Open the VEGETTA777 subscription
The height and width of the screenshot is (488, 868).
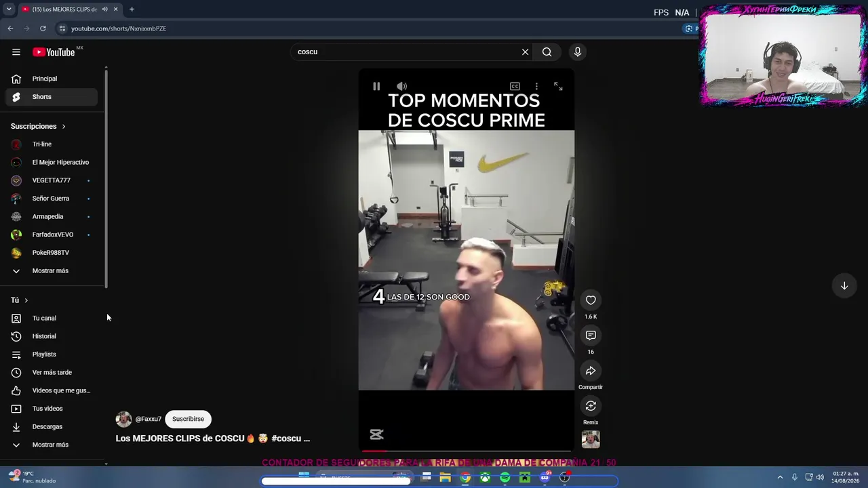52,180
